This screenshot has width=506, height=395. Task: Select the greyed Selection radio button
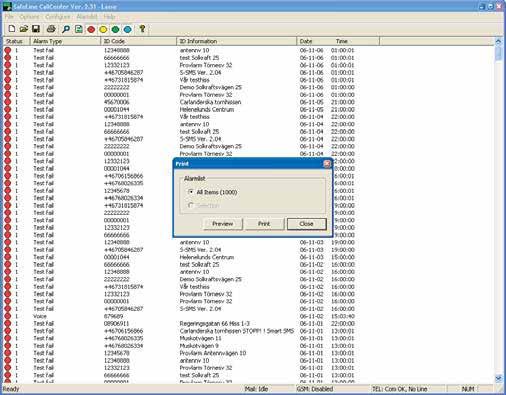click(x=191, y=205)
